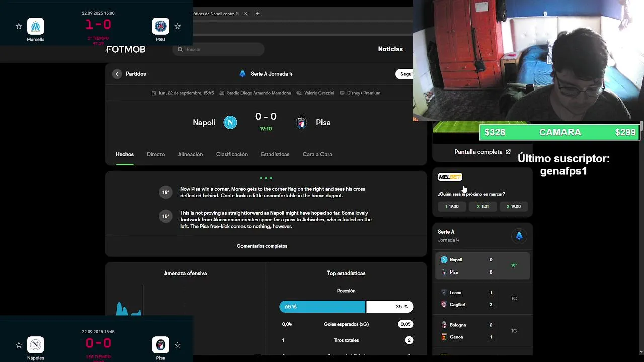644x362 pixels.
Task: Open the Napoli crest in the match header
Action: coord(230,122)
